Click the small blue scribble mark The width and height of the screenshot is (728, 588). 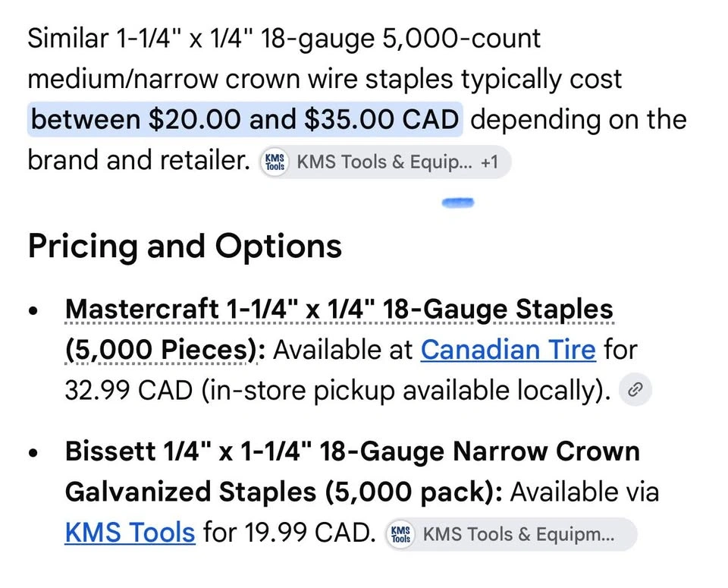tap(458, 203)
